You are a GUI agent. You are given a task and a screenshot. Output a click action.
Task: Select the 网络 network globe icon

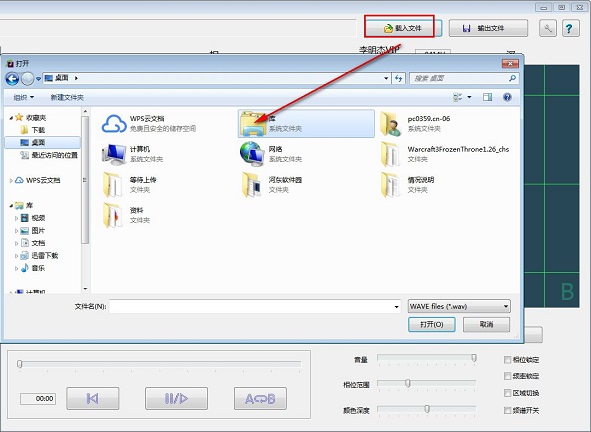(x=252, y=154)
